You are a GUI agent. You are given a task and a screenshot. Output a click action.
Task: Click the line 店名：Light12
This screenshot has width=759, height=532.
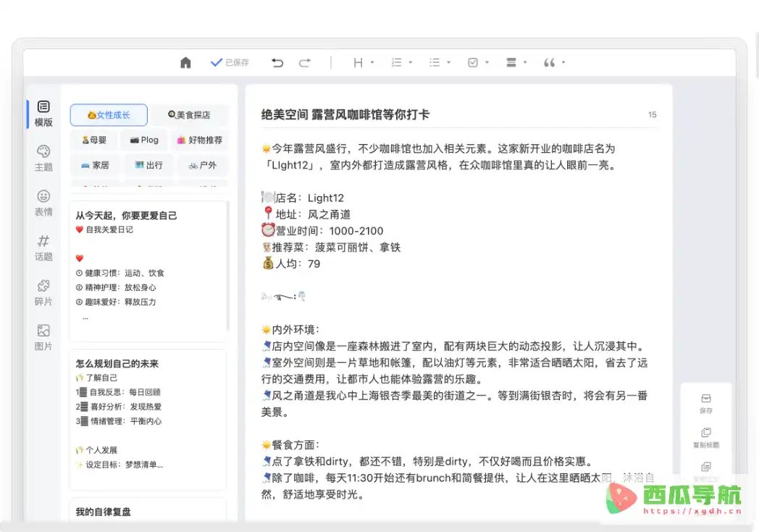point(303,198)
